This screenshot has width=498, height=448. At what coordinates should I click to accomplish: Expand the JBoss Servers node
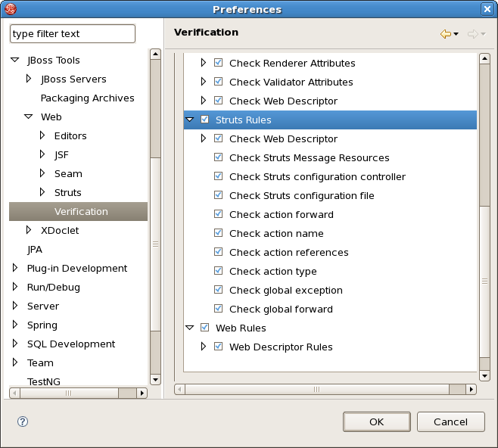click(29, 79)
